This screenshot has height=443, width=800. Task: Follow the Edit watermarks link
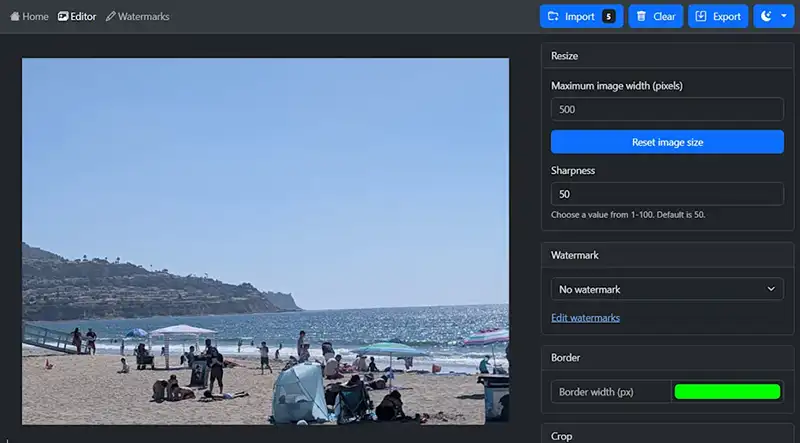click(x=585, y=318)
